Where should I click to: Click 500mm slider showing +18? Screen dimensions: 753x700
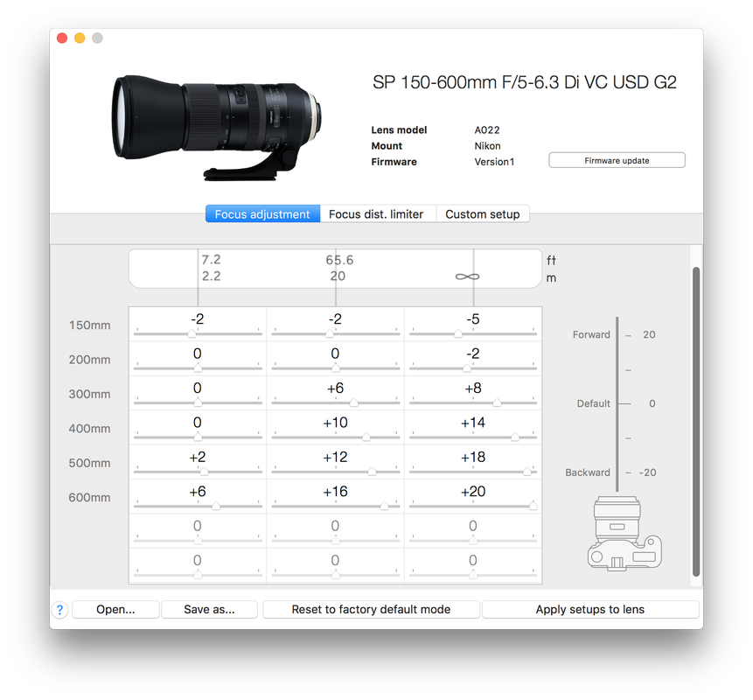click(473, 472)
